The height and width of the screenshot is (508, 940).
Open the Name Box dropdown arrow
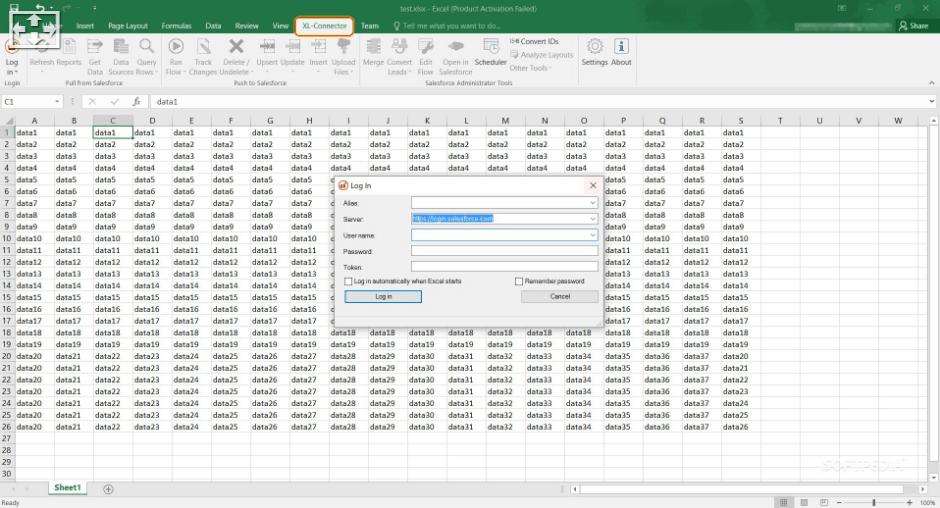[57, 102]
